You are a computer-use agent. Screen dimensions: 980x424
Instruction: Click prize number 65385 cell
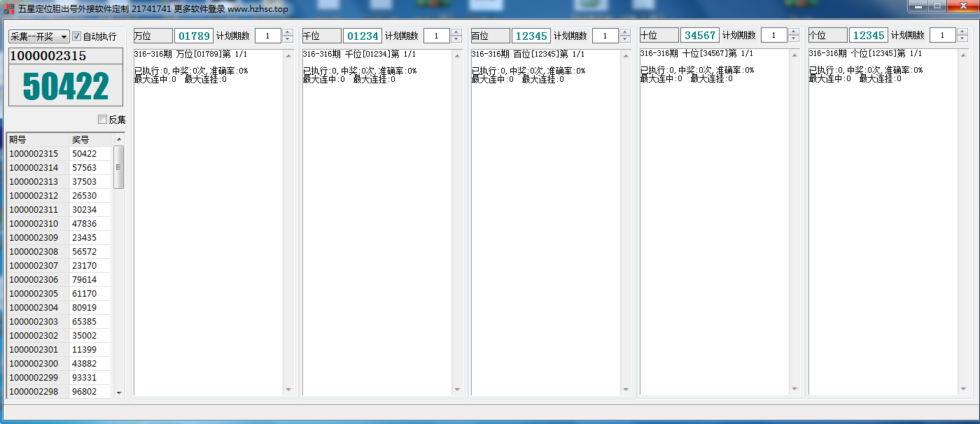click(91, 321)
